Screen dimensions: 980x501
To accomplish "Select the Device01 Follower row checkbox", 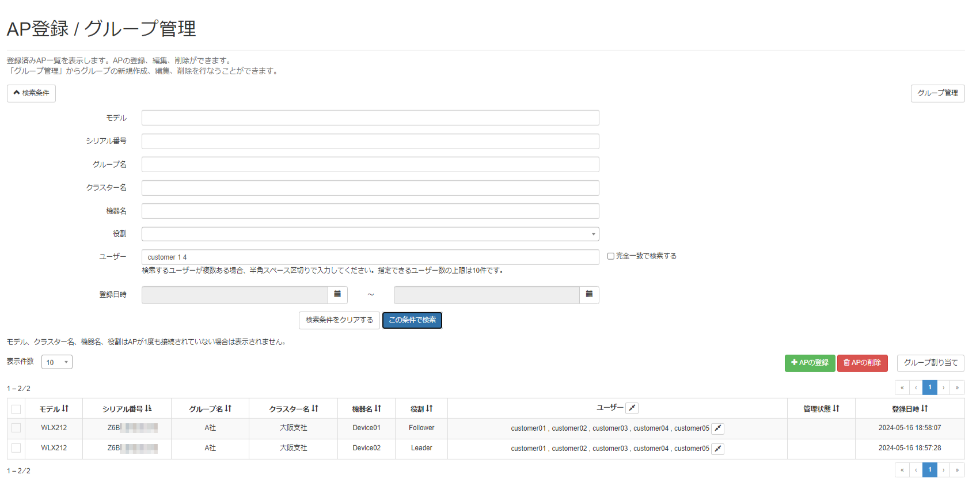I will click(x=16, y=428).
